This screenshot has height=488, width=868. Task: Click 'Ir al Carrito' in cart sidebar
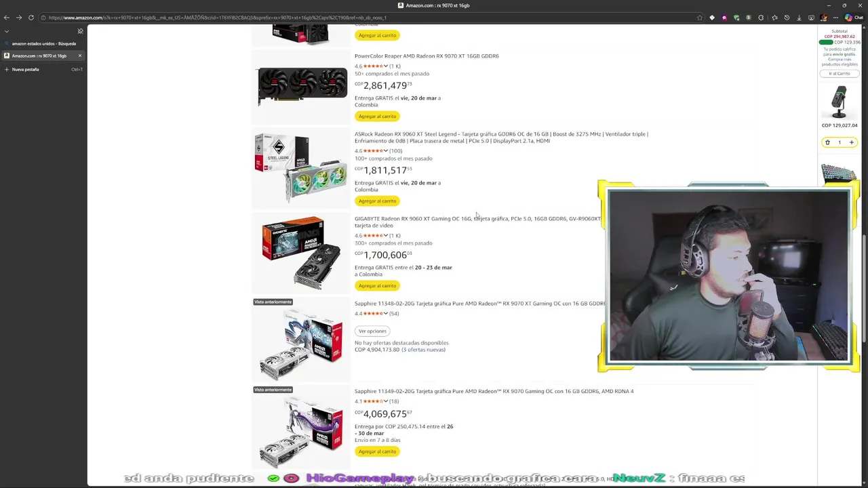coord(839,73)
